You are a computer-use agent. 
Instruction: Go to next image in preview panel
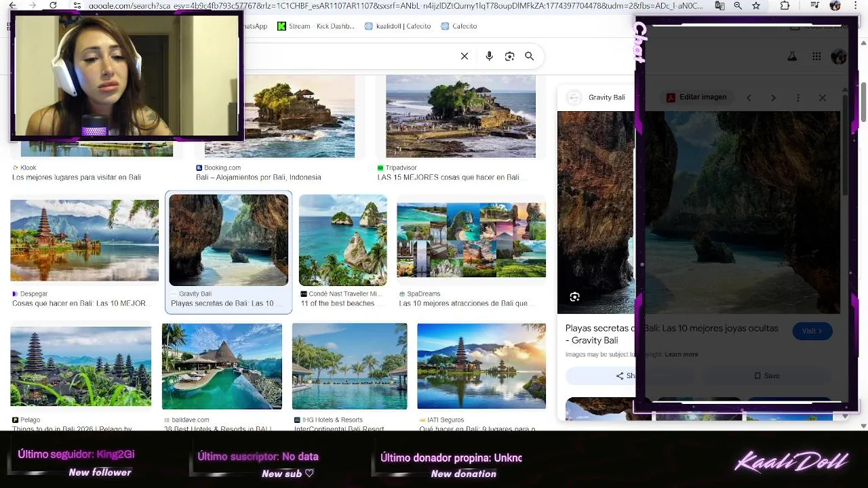773,98
